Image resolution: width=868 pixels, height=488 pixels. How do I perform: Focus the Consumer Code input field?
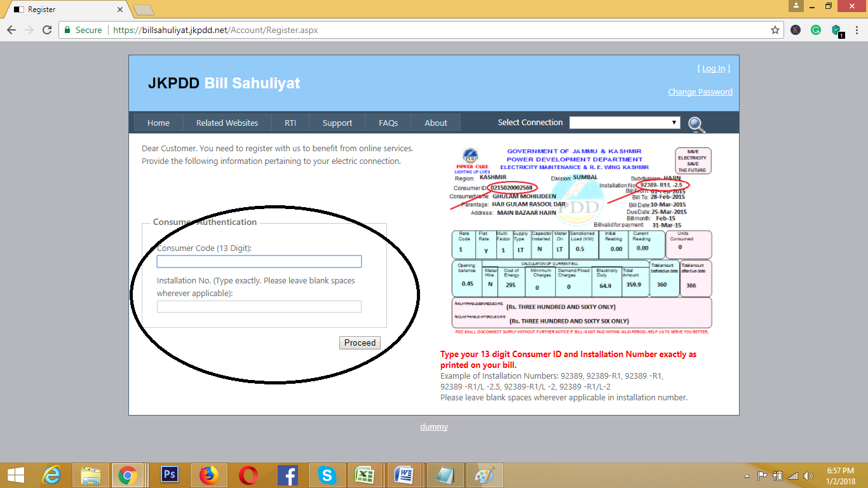point(259,262)
